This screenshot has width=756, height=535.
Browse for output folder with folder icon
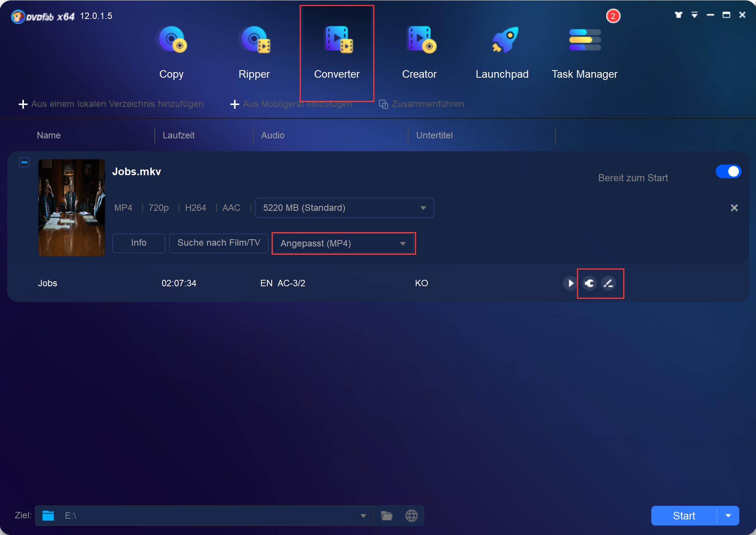click(x=387, y=516)
